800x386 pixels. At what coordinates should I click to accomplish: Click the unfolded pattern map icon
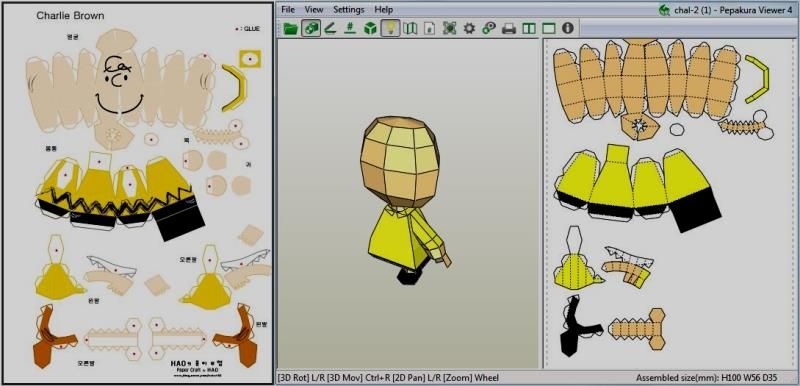click(x=410, y=28)
